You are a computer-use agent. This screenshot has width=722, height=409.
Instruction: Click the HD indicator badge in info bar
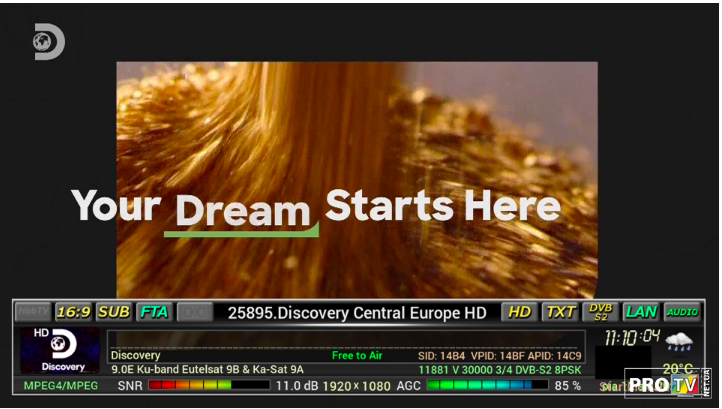pos(519,312)
